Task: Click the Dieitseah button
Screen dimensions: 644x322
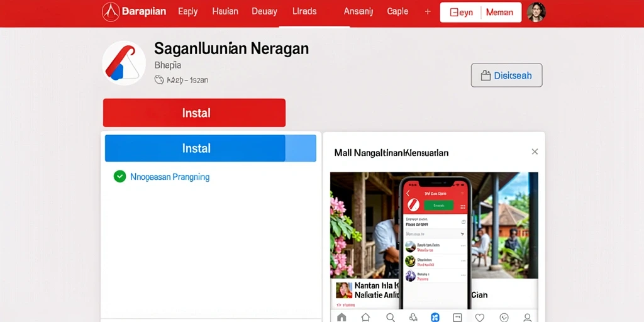Action: 506,75
